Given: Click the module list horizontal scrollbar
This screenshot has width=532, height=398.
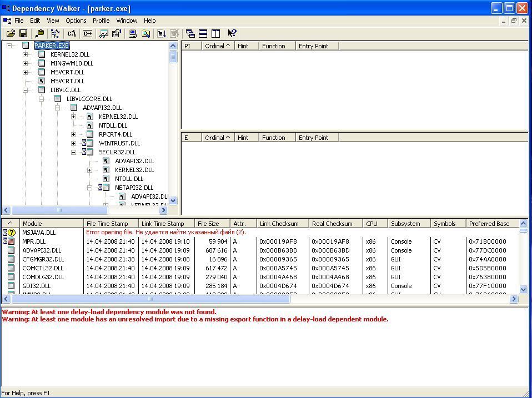Looking at the screenshot, I should (x=150, y=299).
